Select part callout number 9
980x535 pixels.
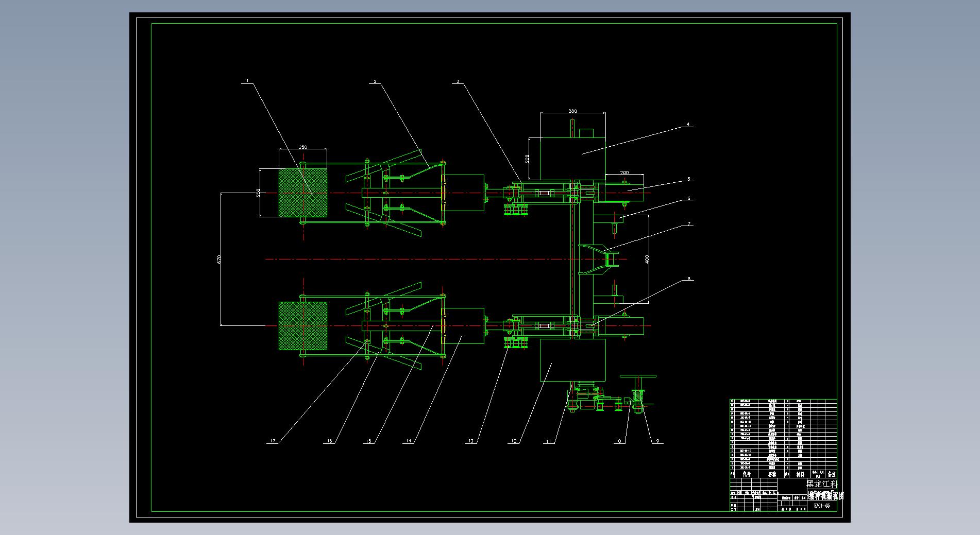(x=657, y=441)
